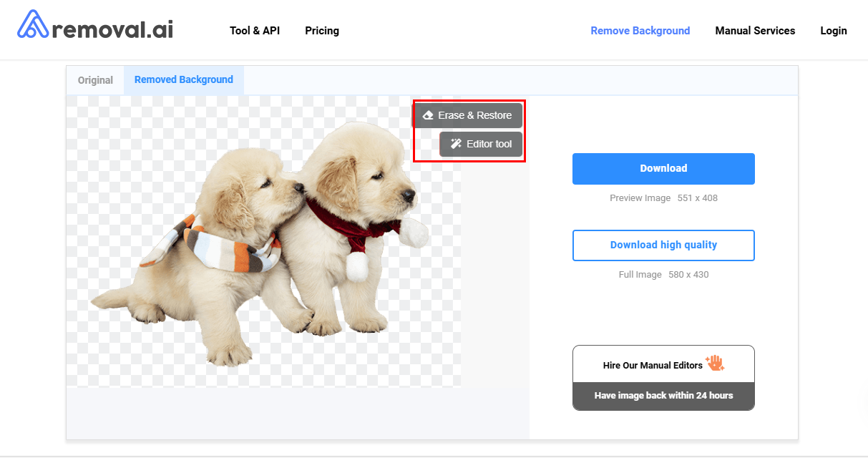Click the Preview Image 551 x 408 text

coord(663,198)
